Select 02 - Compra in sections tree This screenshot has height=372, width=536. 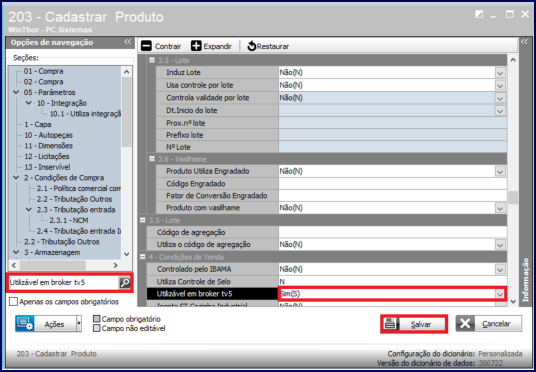pyautogui.click(x=43, y=82)
